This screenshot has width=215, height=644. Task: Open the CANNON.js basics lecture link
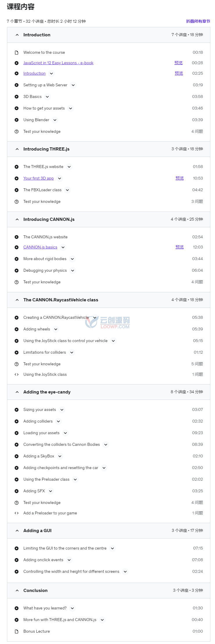coord(40,247)
